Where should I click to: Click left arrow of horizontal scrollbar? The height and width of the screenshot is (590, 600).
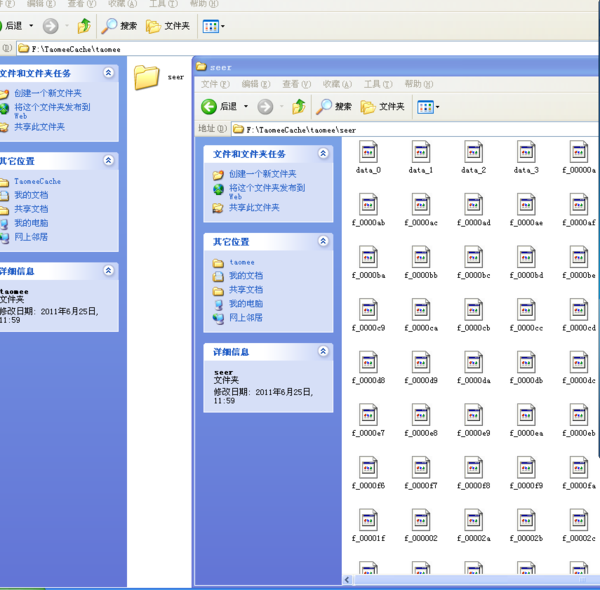[x=347, y=579]
